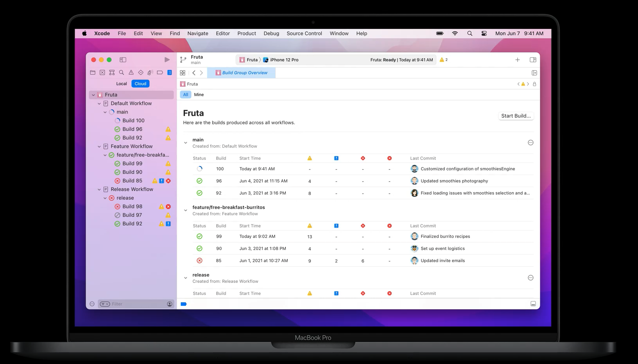Go forward with the right arrow
The image size is (638, 364).
point(201,73)
